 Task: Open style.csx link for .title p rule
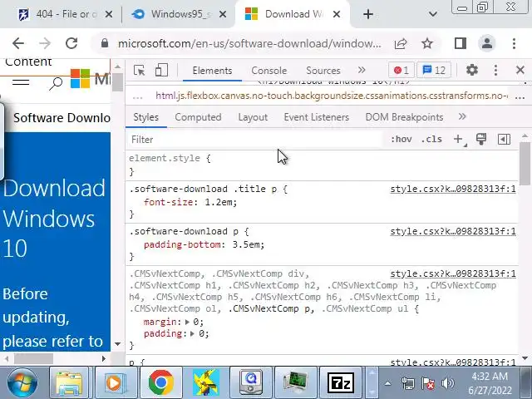(x=453, y=189)
